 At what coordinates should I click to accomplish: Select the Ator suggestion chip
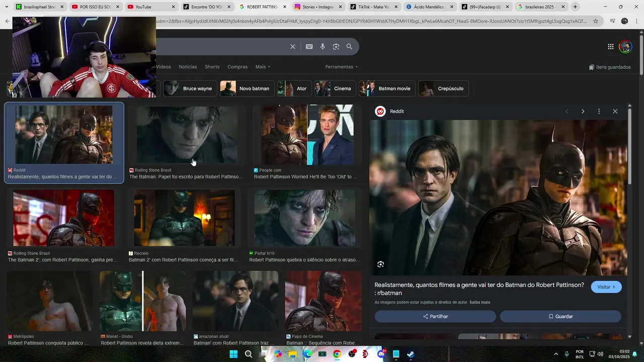click(294, 88)
